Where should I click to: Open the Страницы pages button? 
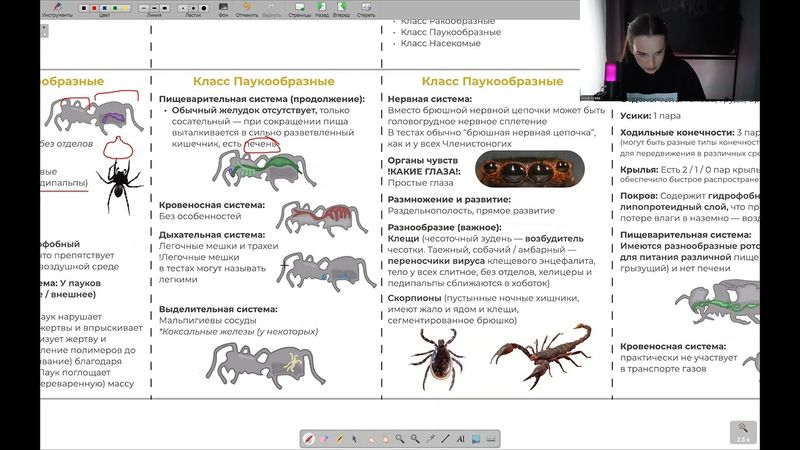click(299, 9)
